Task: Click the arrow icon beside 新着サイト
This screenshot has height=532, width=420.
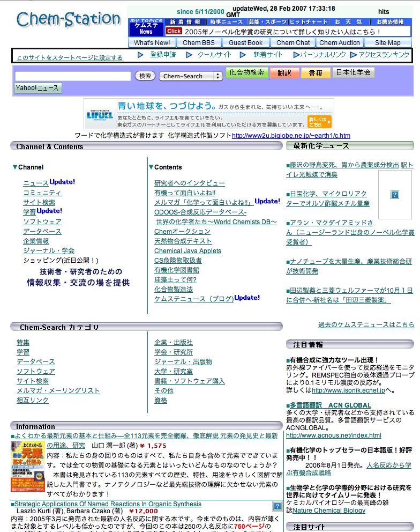Action: [243, 55]
